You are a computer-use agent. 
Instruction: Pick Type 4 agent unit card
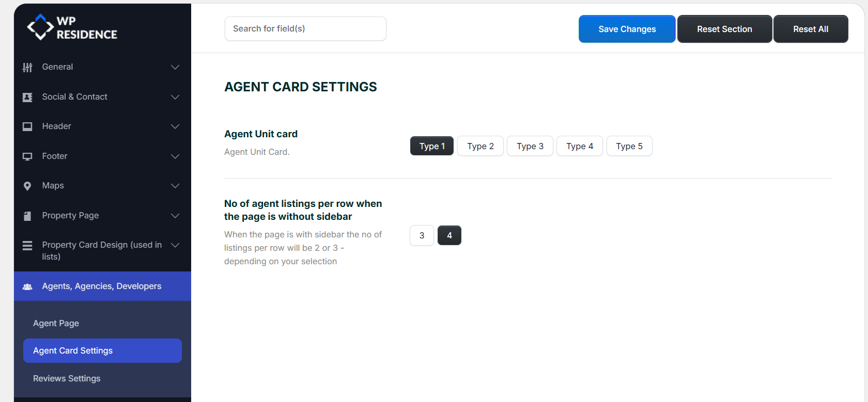tap(579, 146)
